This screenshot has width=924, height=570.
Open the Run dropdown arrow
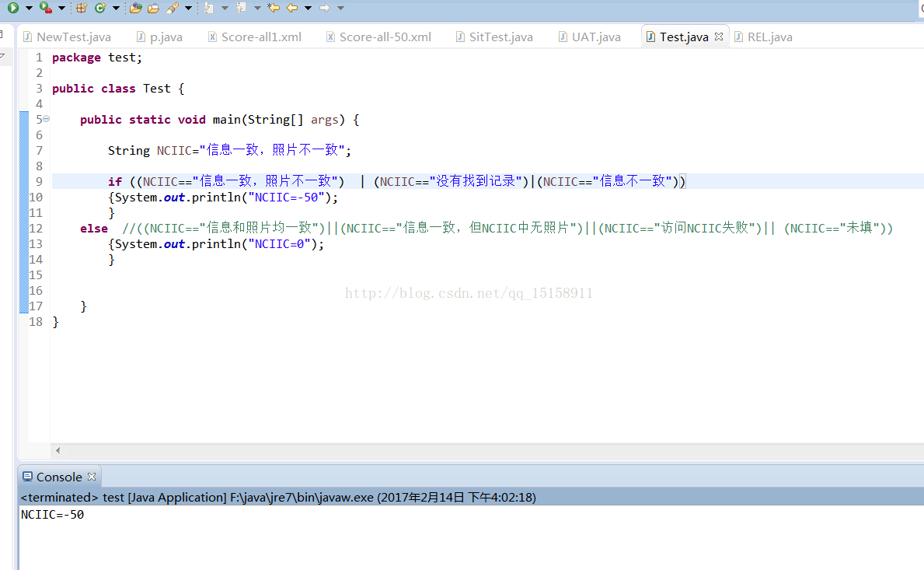click(x=29, y=9)
